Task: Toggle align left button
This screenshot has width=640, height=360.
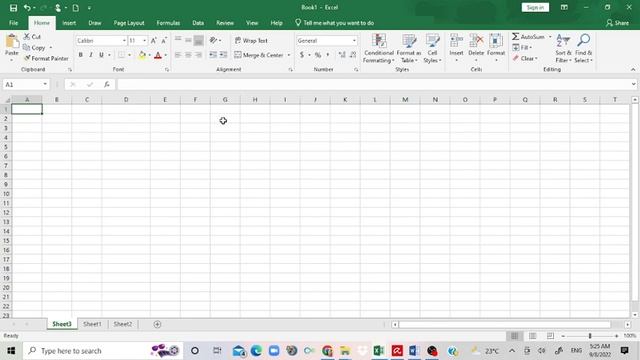Action: [x=178, y=55]
